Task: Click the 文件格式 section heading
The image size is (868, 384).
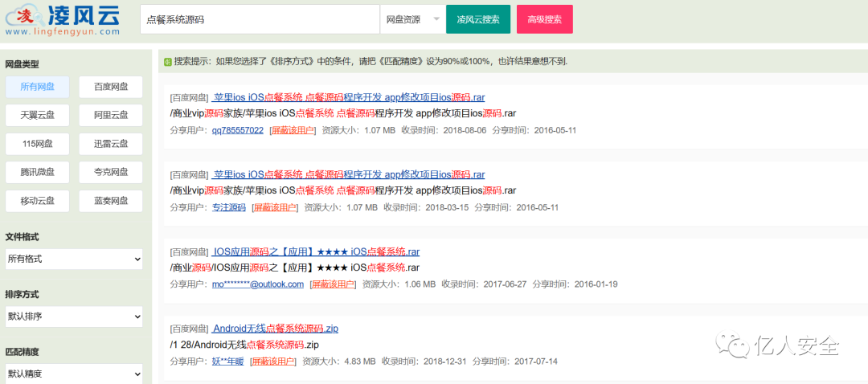Action: click(x=23, y=237)
